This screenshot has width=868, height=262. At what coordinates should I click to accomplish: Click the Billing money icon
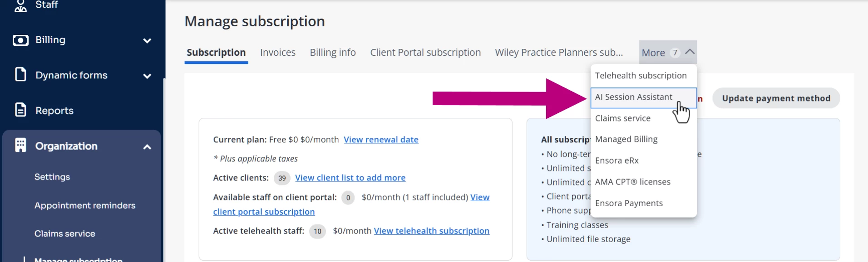point(20,40)
